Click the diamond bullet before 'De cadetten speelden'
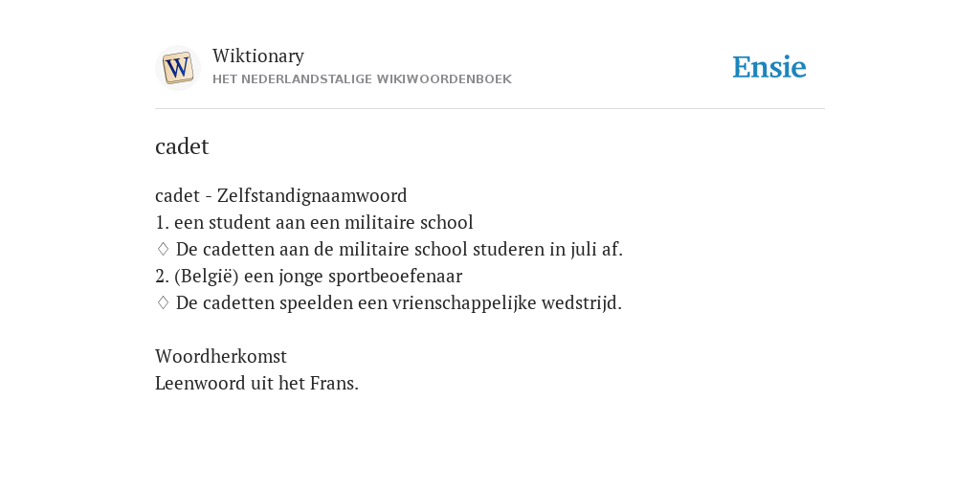This screenshot has height=490, width=980. click(x=163, y=303)
